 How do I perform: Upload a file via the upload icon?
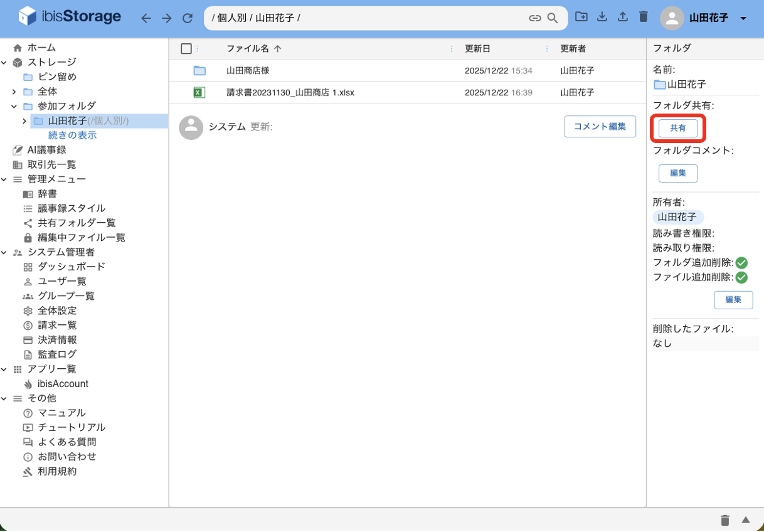(622, 16)
